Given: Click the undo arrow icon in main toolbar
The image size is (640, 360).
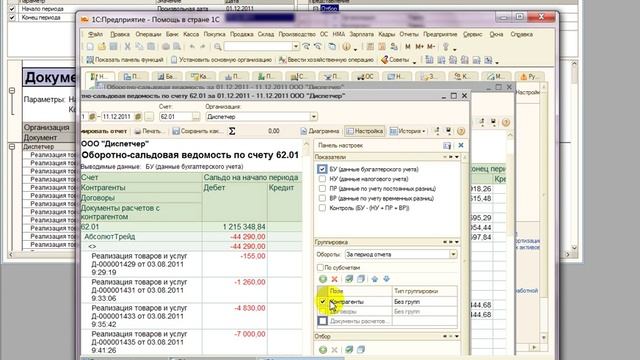Looking at the screenshot, I should coord(192,47).
